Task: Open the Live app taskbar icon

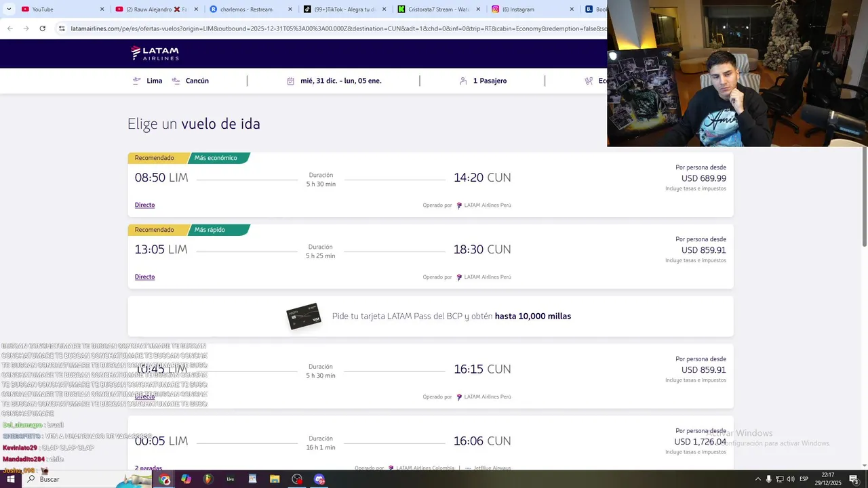Action: tap(231, 479)
